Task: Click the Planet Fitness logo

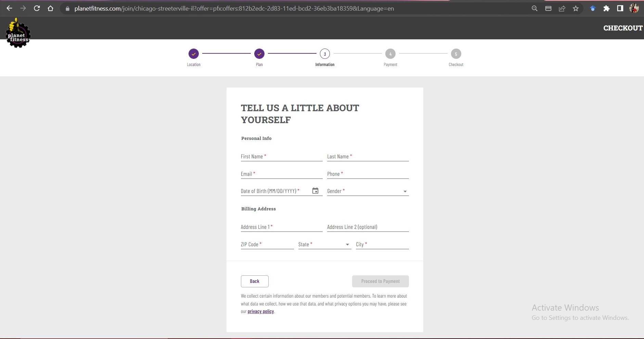Action: 18,33
